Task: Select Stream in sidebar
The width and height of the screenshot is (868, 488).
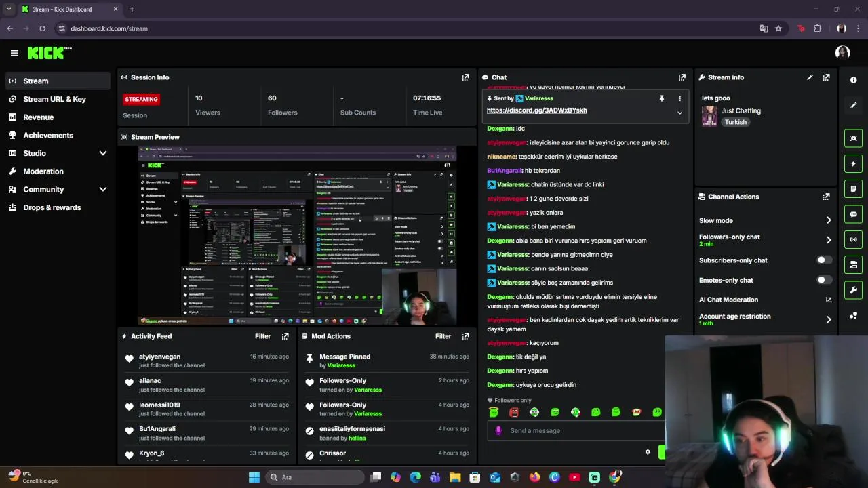Action: 57,81
